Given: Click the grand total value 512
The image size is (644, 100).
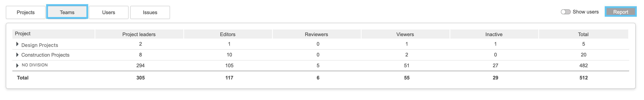Looking at the screenshot, I should tap(584, 78).
